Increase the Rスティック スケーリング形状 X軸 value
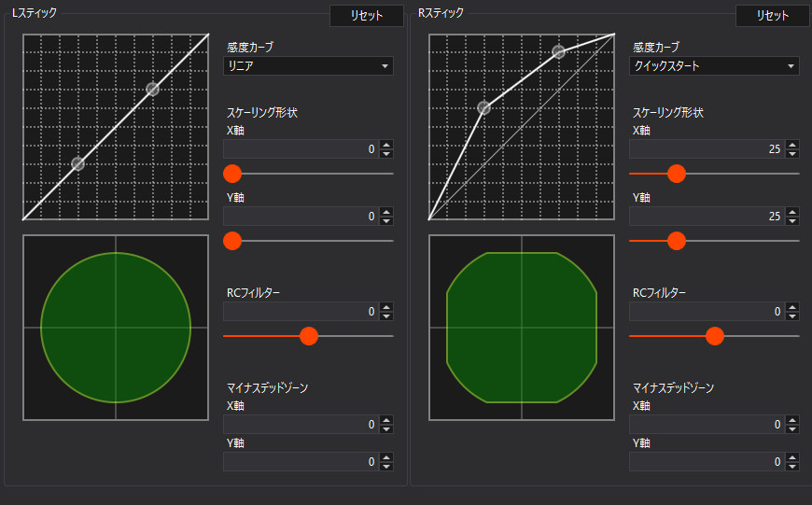The image size is (812, 505). coord(792,145)
